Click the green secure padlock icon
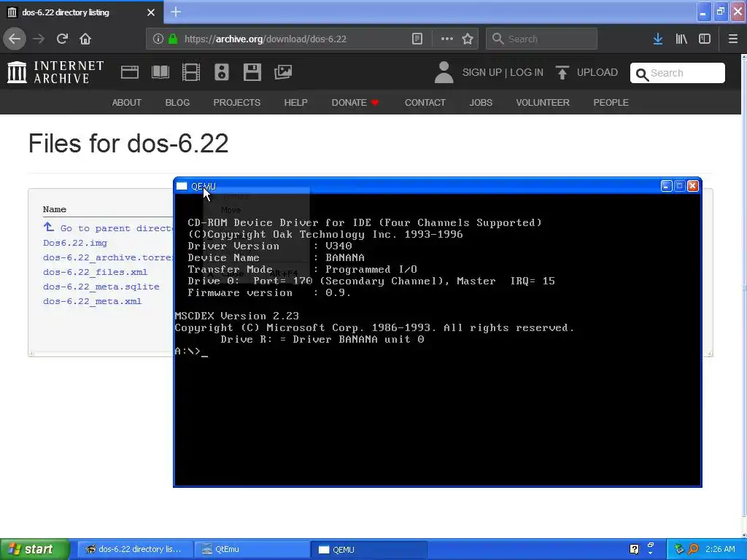Image resolution: width=747 pixels, height=560 pixels. coord(173,39)
